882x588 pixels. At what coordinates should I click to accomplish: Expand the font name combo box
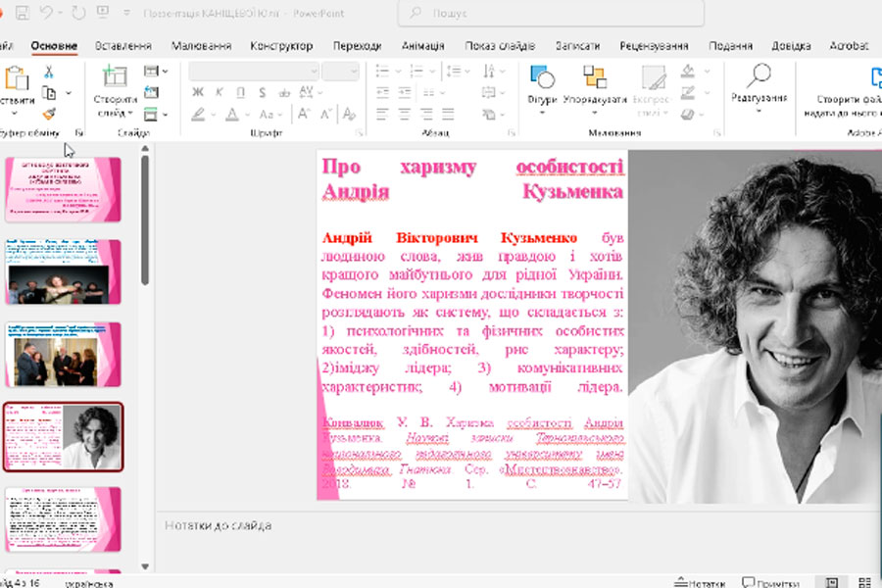point(314,72)
